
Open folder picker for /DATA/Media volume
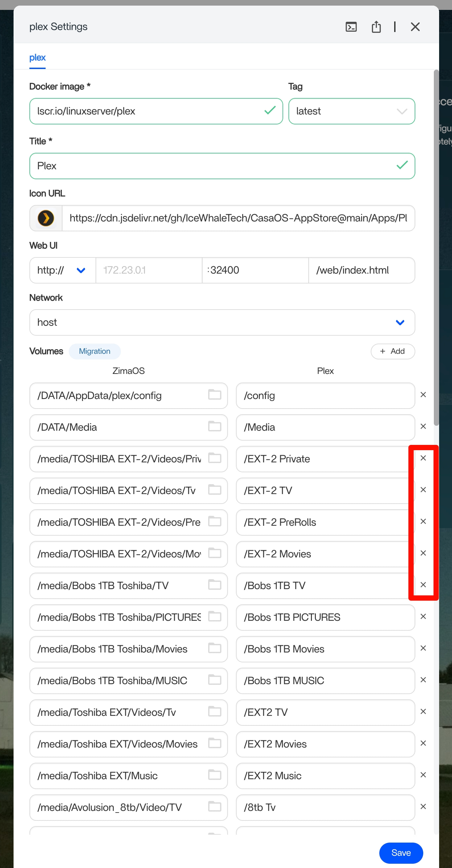click(x=214, y=426)
